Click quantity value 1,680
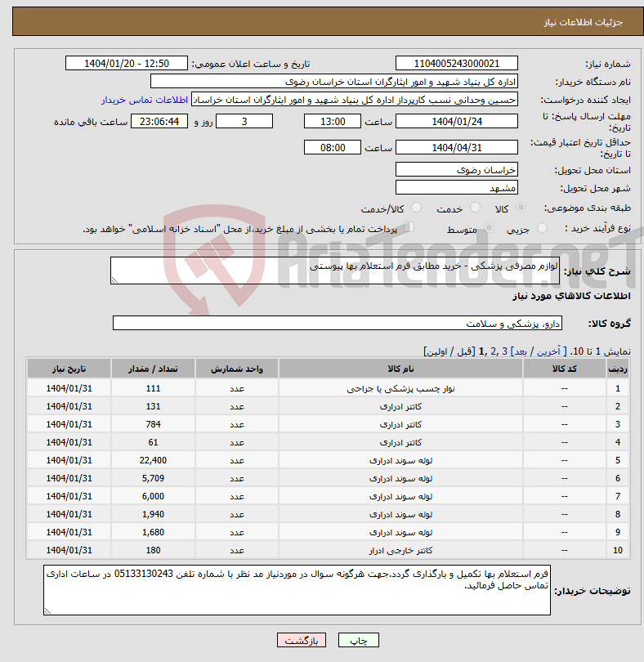 coord(153,532)
